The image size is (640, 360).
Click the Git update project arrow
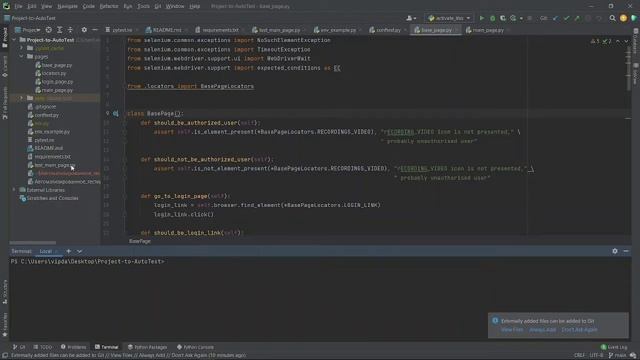coord(556,18)
